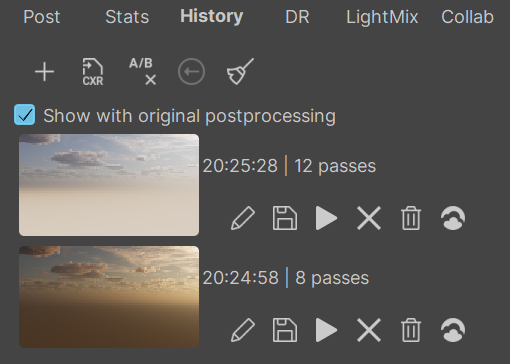Add current render to history with plus icon

tap(44, 72)
